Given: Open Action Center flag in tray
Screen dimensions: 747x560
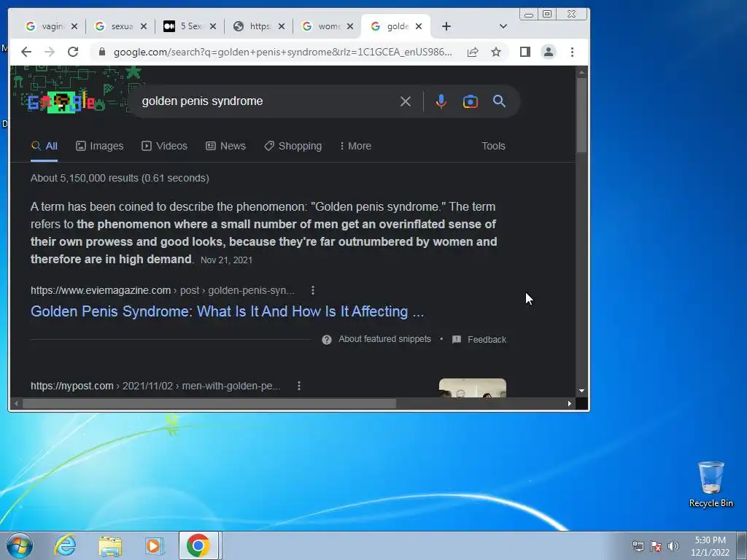Looking at the screenshot, I should 656,545.
